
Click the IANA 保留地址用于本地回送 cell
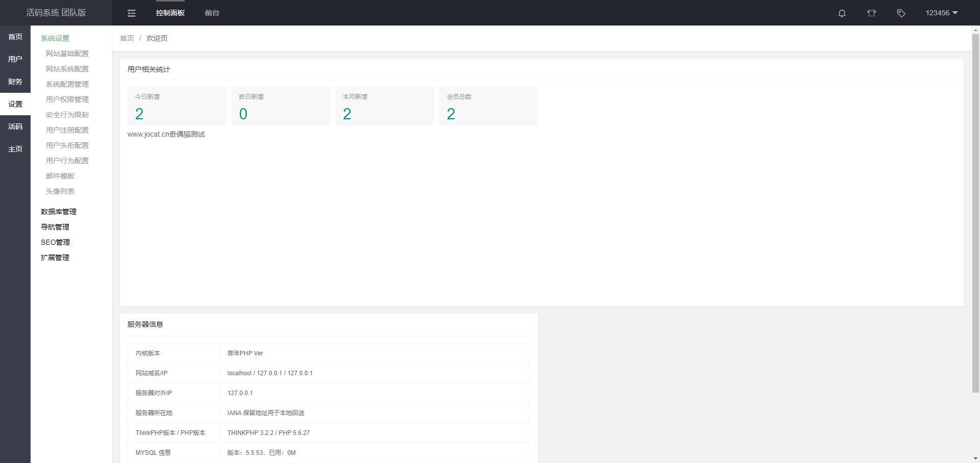point(375,413)
